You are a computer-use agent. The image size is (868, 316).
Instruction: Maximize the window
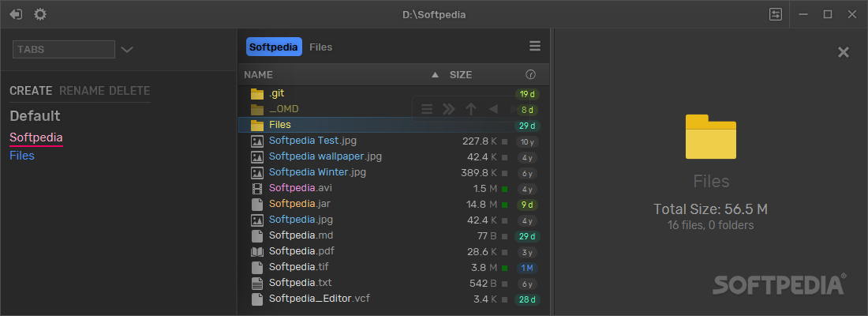(x=828, y=14)
